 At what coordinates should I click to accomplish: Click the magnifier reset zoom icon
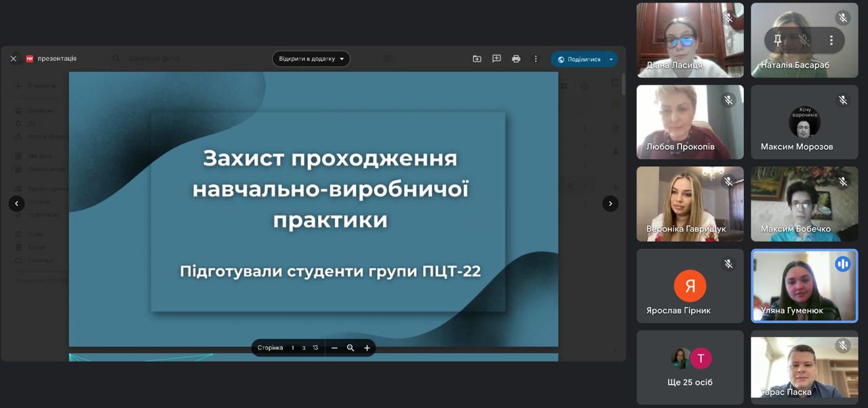351,348
